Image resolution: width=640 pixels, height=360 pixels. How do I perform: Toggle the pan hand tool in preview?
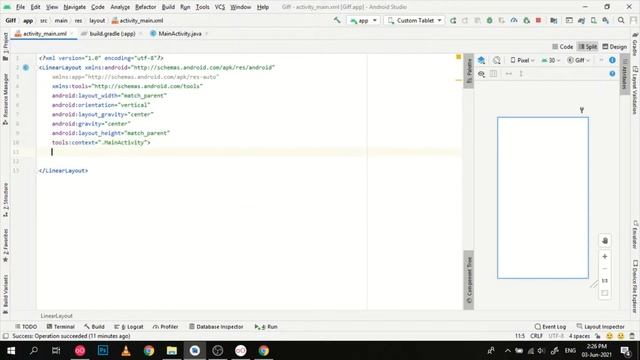click(605, 241)
